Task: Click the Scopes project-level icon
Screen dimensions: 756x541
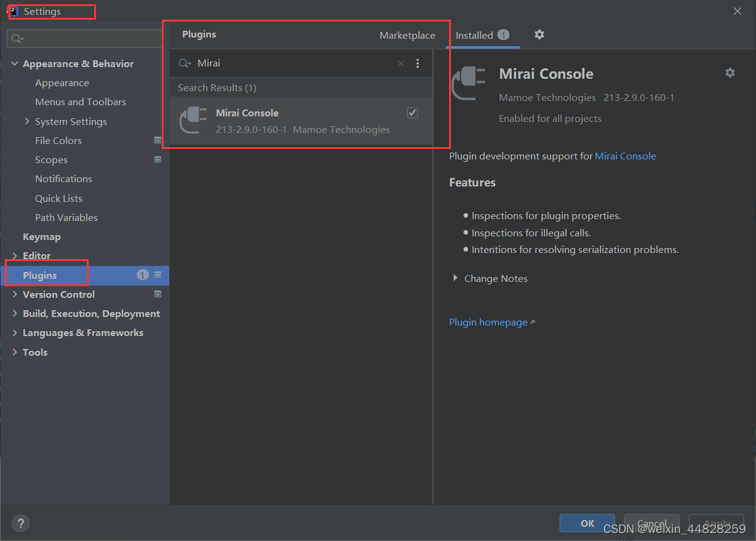Action: 157,159
